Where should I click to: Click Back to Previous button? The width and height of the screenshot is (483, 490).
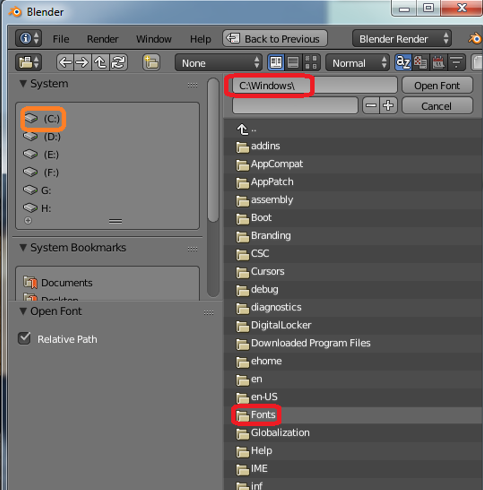coord(275,39)
